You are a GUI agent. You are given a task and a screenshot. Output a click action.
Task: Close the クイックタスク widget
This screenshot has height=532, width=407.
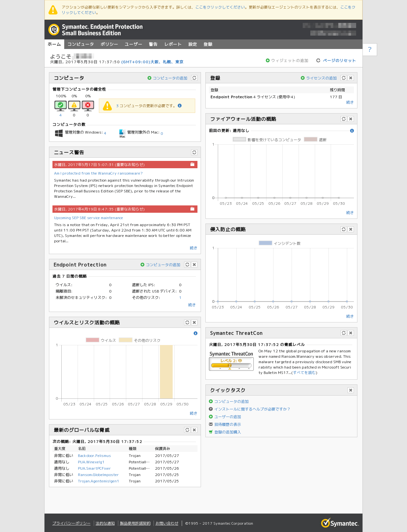pyautogui.click(x=351, y=390)
